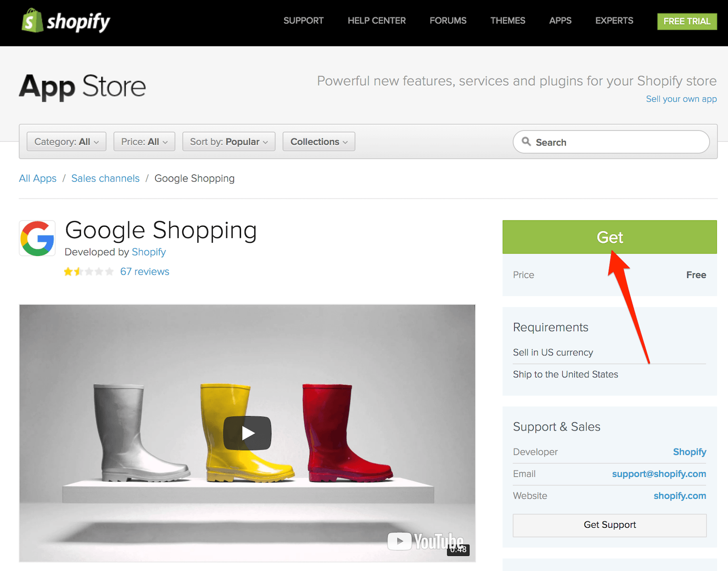Open the Sort by: Popular dropdown
728x571 pixels.
(x=228, y=141)
